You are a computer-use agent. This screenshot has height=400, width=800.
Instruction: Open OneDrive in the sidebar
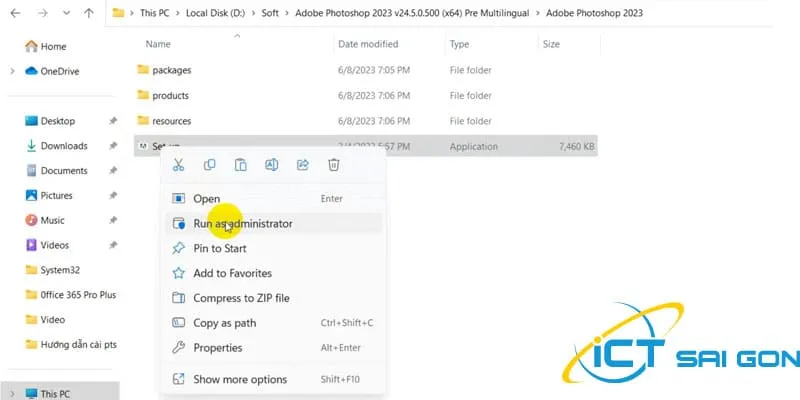(53, 71)
